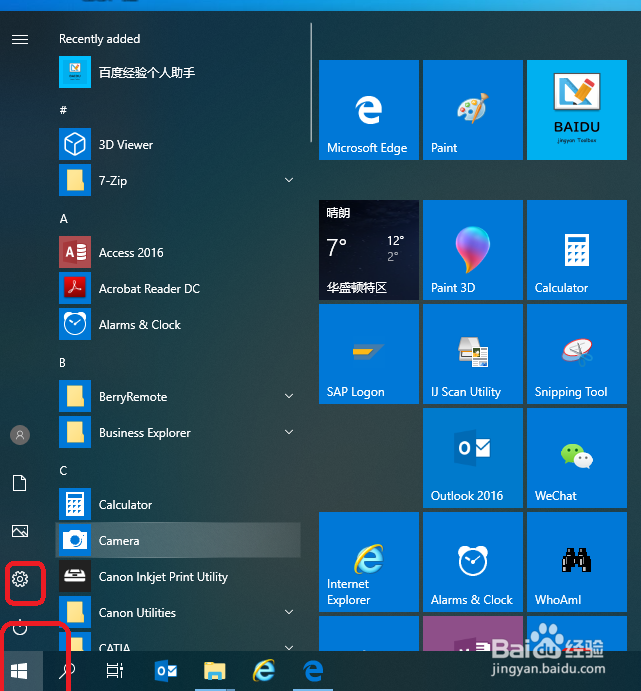Open the 7-Zip folder entry
The image size is (641, 691).
[178, 180]
